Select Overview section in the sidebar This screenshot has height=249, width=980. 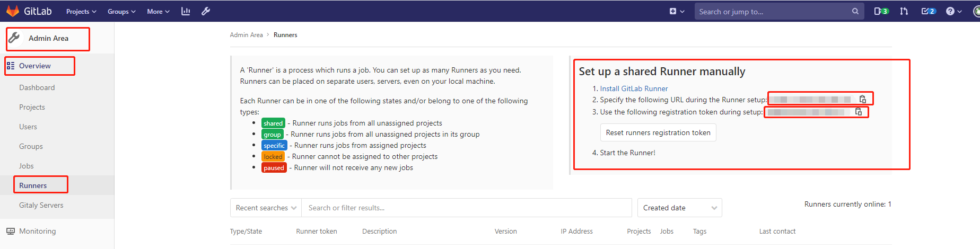pos(35,66)
